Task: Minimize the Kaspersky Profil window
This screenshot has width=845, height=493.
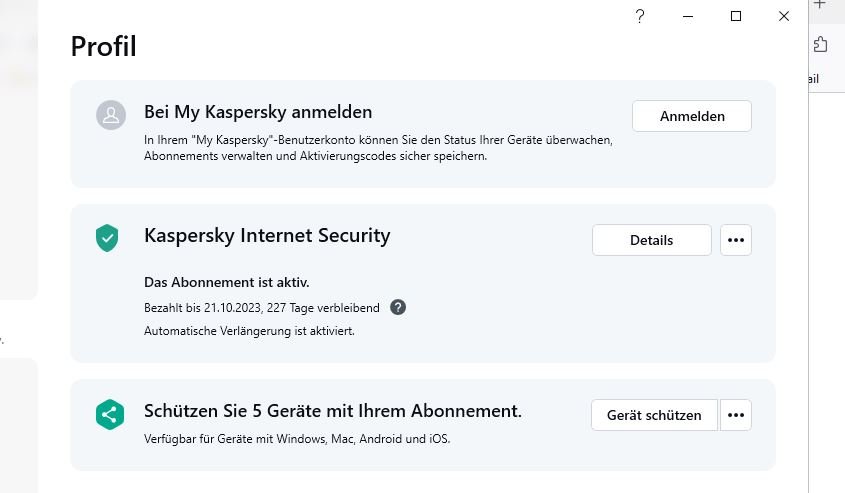Action: 688,16
